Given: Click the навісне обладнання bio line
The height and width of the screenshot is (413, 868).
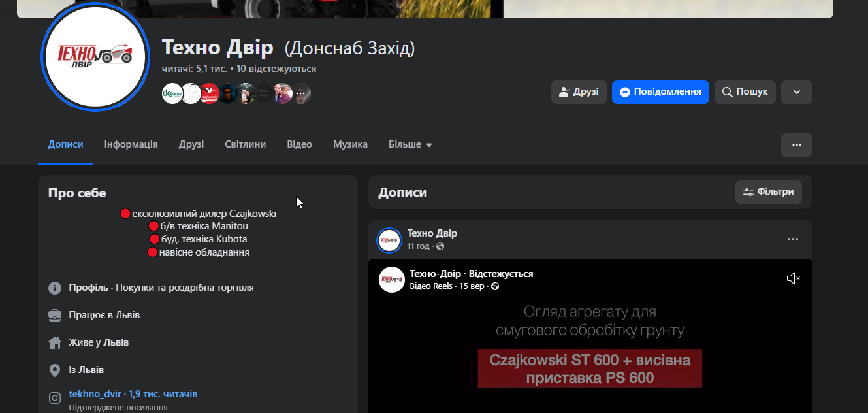Looking at the screenshot, I should [x=198, y=252].
